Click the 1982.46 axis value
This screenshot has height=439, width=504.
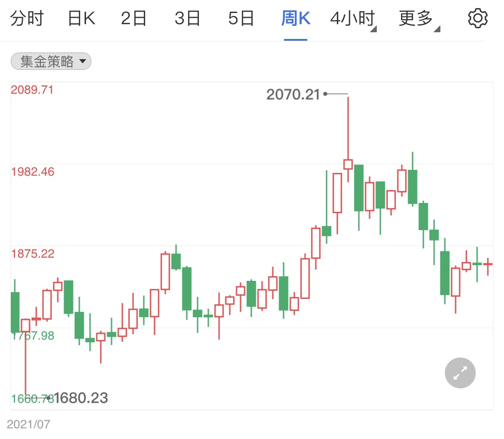tap(33, 172)
